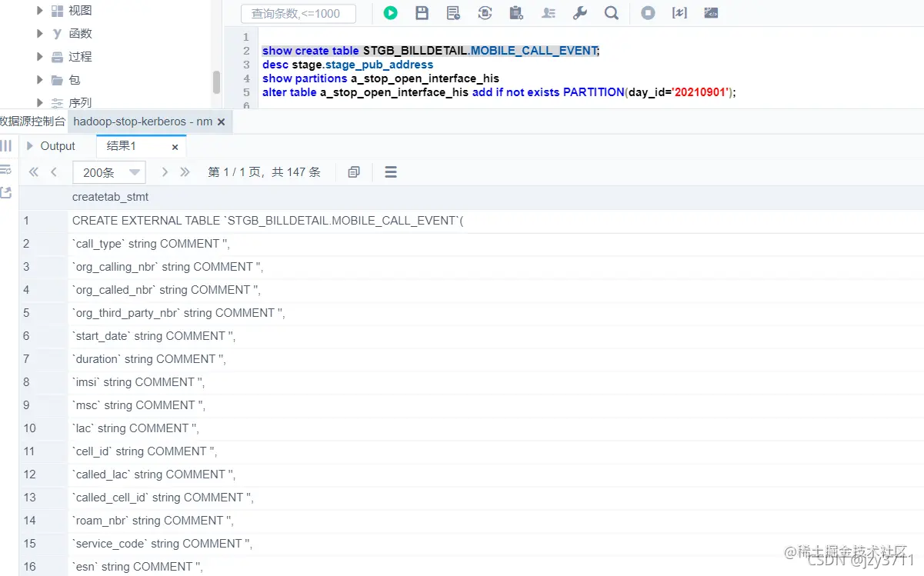Viewport: 924px width, 576px height.
Task: Click SQL line 5 alter table statement
Action: [x=499, y=92]
